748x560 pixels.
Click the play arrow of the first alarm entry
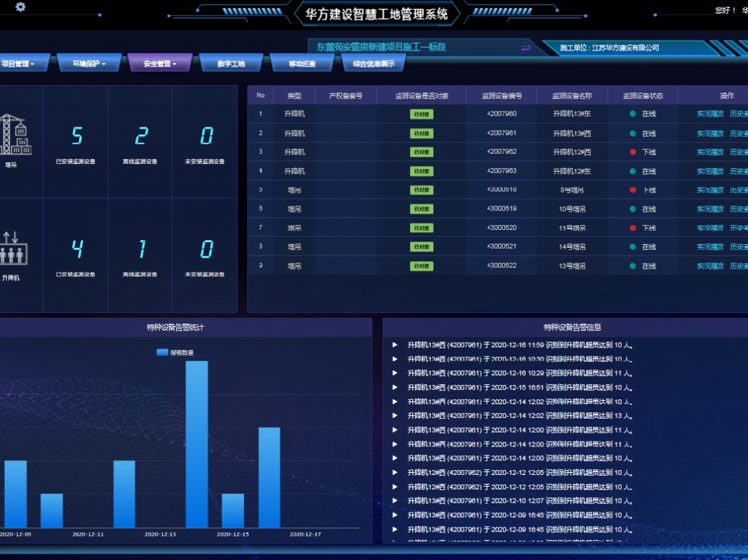395,345
